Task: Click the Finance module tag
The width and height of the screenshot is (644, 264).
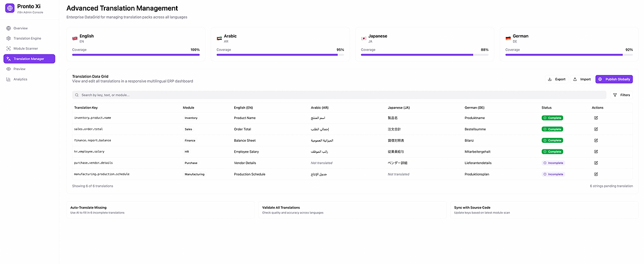Action: (x=190, y=140)
